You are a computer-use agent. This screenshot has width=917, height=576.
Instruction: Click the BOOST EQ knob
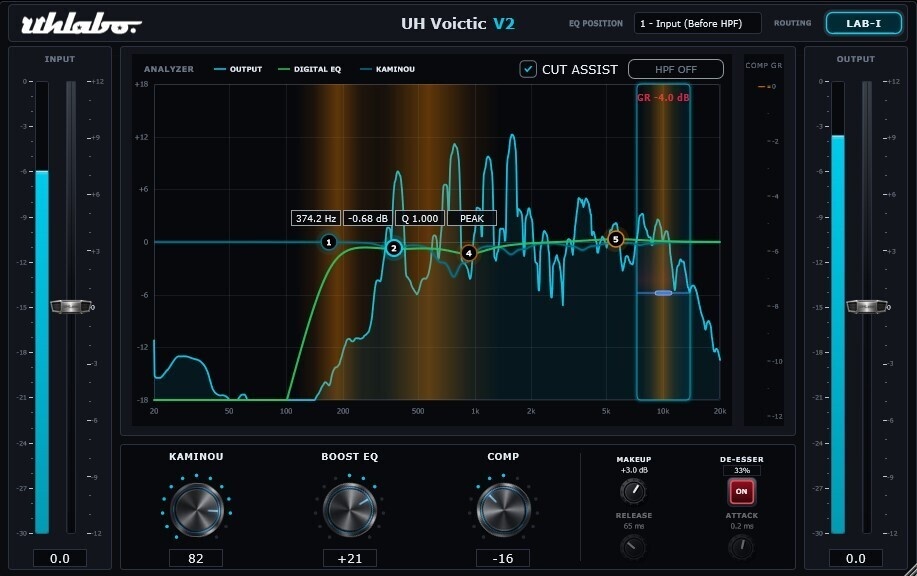click(x=350, y=509)
